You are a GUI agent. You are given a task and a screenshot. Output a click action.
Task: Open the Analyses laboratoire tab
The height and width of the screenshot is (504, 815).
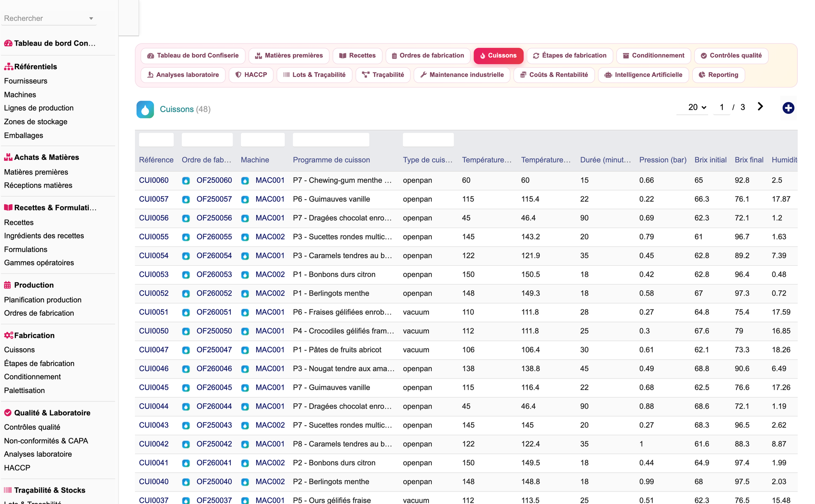coord(183,75)
